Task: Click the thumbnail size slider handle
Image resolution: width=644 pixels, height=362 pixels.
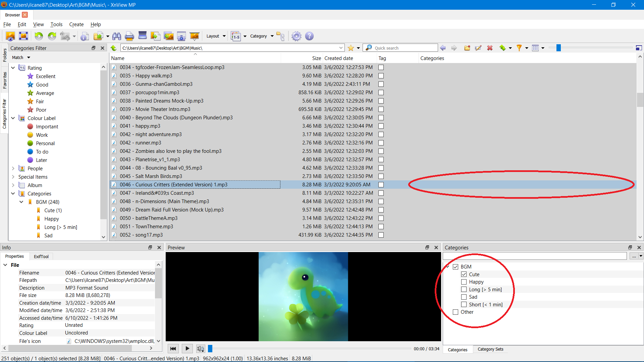Action: pos(558,48)
